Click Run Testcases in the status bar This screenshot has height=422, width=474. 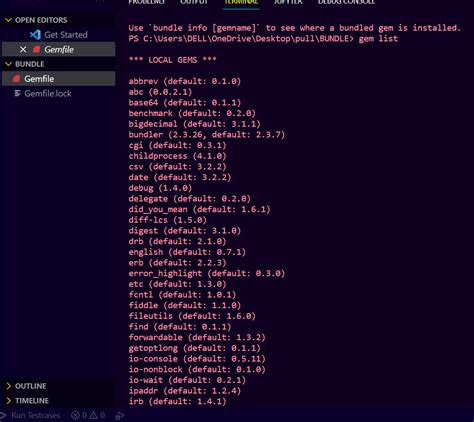36,415
